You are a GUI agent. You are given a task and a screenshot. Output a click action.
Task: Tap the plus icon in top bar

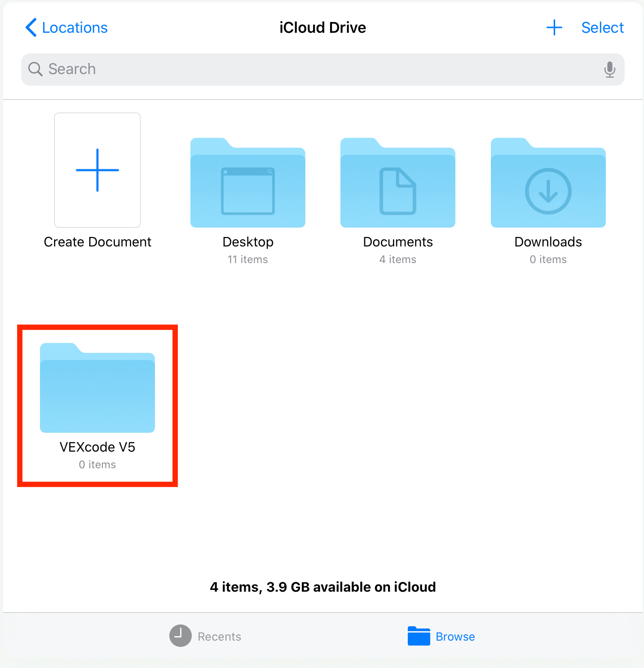554,27
